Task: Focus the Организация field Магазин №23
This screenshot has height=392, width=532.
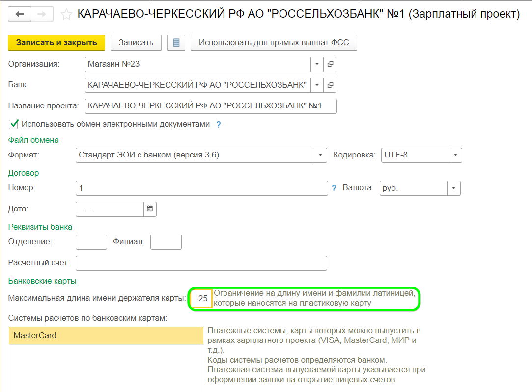Action: (198, 64)
